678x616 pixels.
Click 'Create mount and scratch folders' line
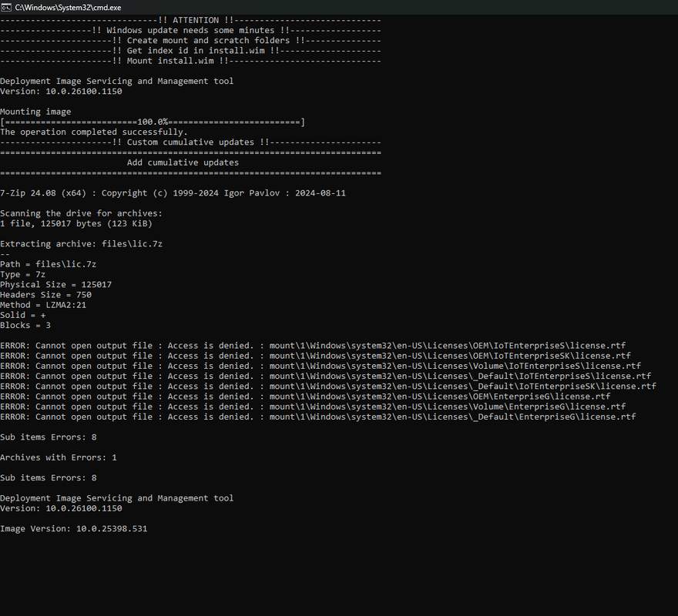click(191, 41)
